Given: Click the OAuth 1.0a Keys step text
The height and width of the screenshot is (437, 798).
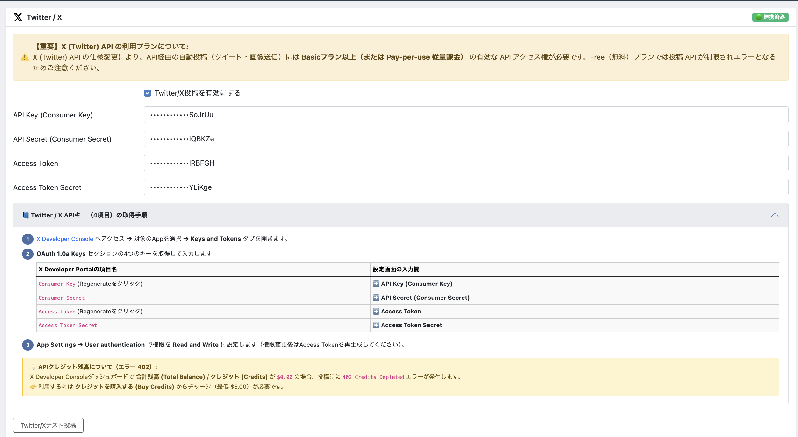Looking at the screenshot, I should click(61, 253).
